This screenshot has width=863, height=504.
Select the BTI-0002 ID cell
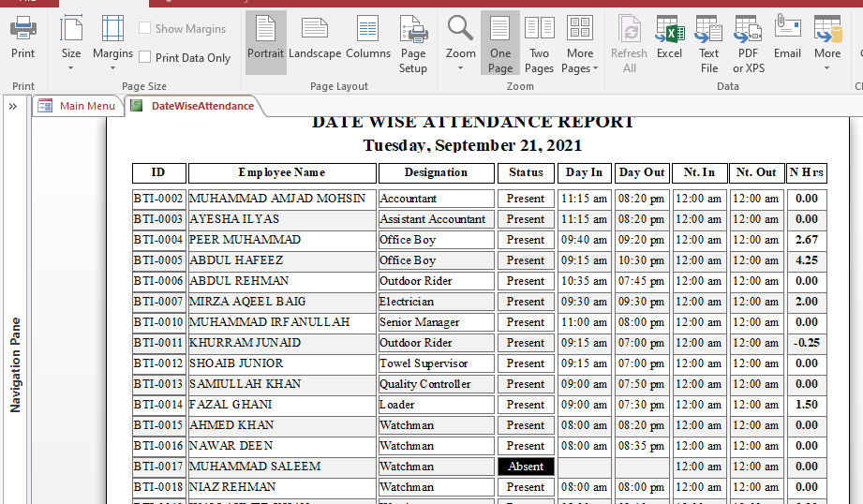click(x=158, y=199)
